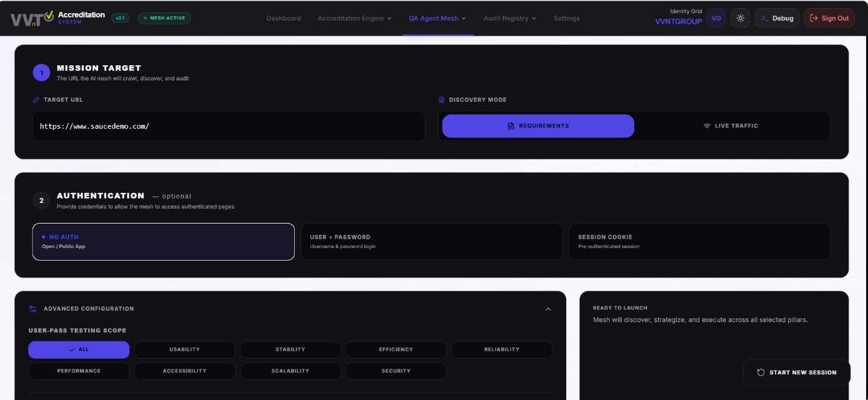Click the Ready to Launch label
The image size is (868, 400).
pos(620,308)
